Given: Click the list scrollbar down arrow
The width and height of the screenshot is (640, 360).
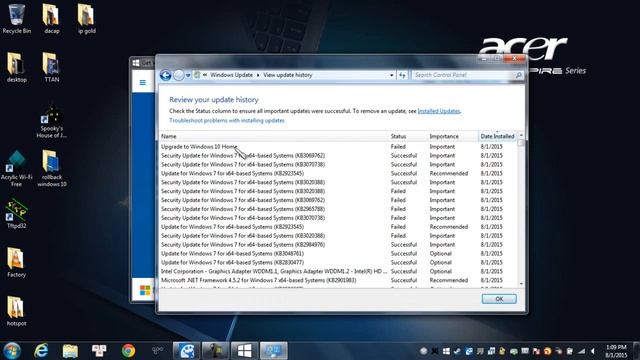Looking at the screenshot, I should 521,284.
